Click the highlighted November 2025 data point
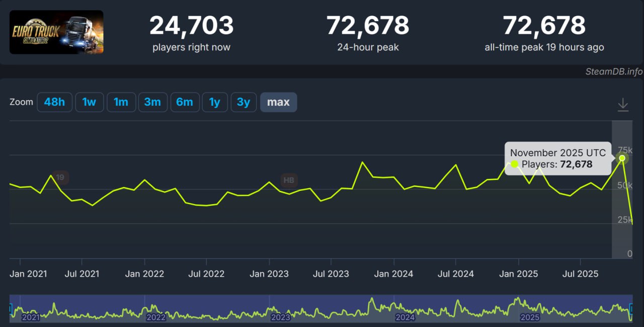 click(622, 158)
